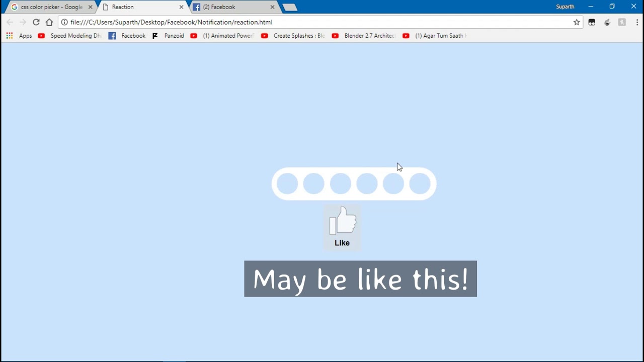This screenshot has width=644, height=362.
Task: Click the thumbs-up Like button
Action: point(342,228)
